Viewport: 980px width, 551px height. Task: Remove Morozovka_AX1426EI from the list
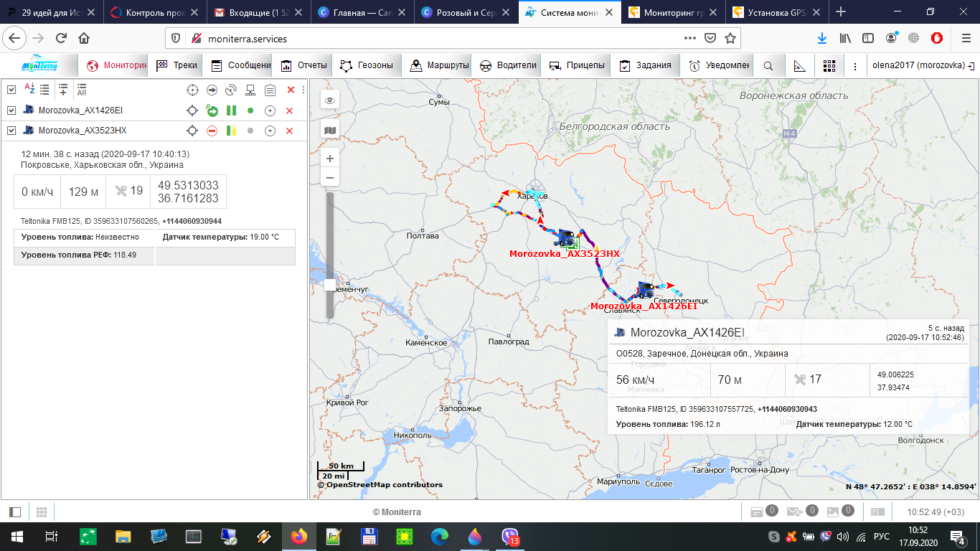click(x=289, y=110)
